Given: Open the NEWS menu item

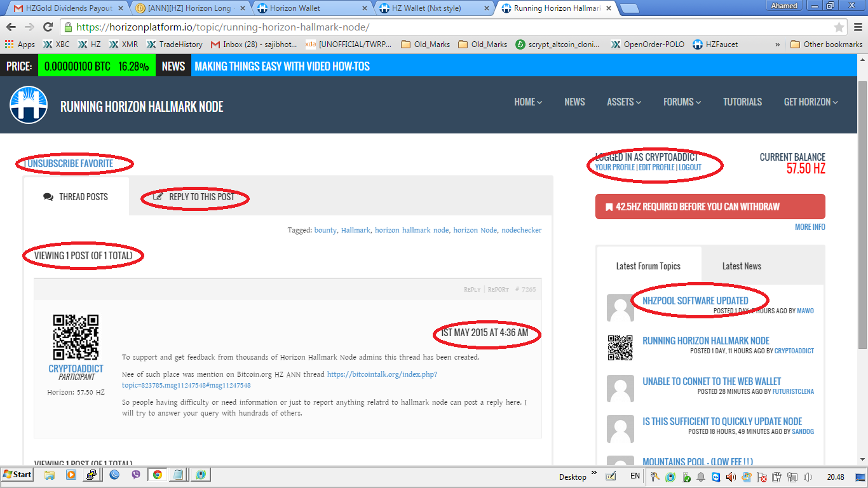Looking at the screenshot, I should [574, 102].
